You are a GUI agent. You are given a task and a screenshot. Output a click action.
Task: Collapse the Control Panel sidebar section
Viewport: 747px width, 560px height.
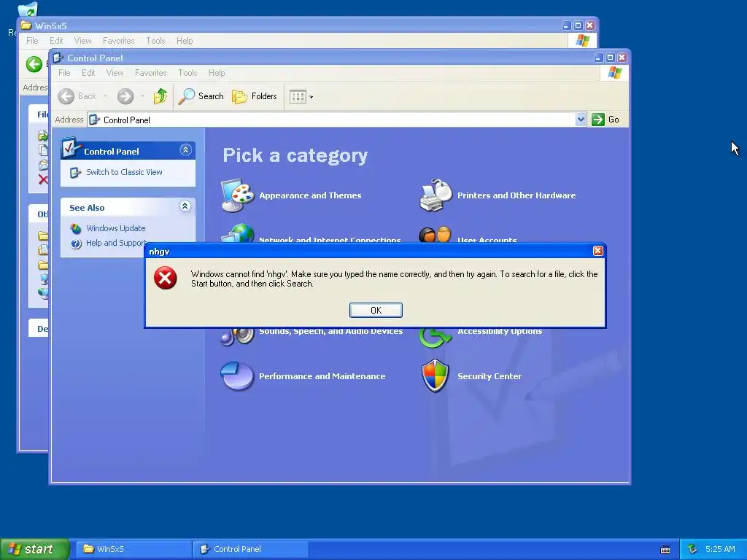[x=185, y=150]
